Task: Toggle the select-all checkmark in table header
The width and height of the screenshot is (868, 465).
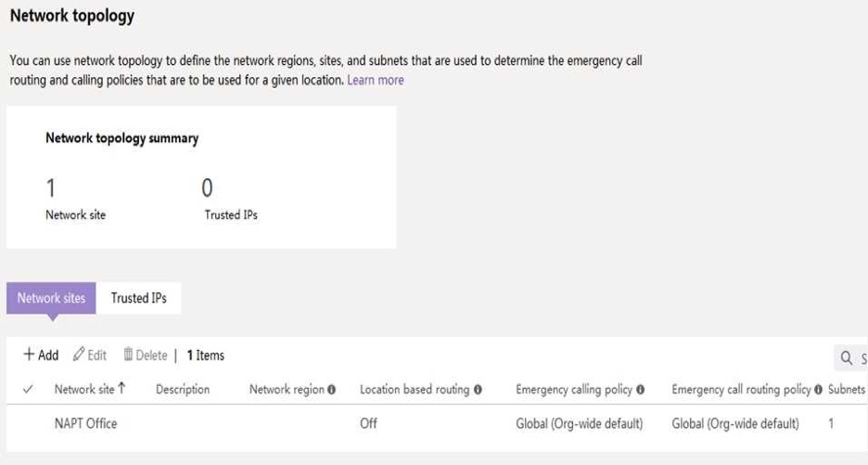Action: 28,390
